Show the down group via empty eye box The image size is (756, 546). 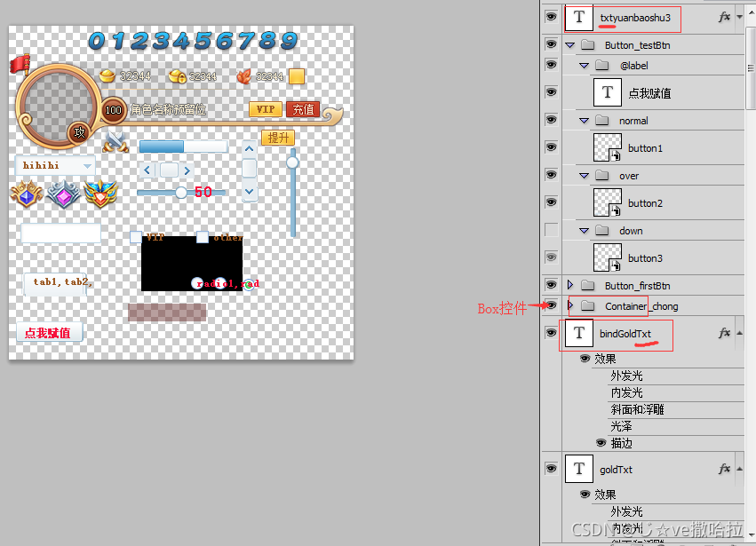tap(551, 230)
